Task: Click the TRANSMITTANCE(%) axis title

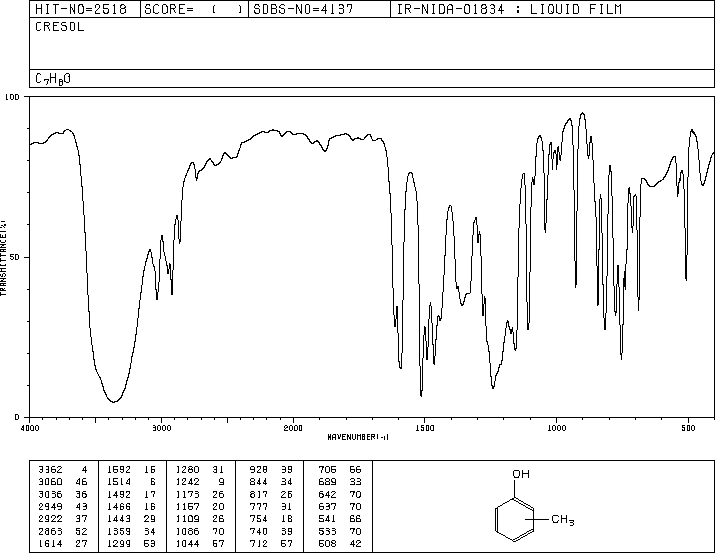Action: tap(3, 258)
